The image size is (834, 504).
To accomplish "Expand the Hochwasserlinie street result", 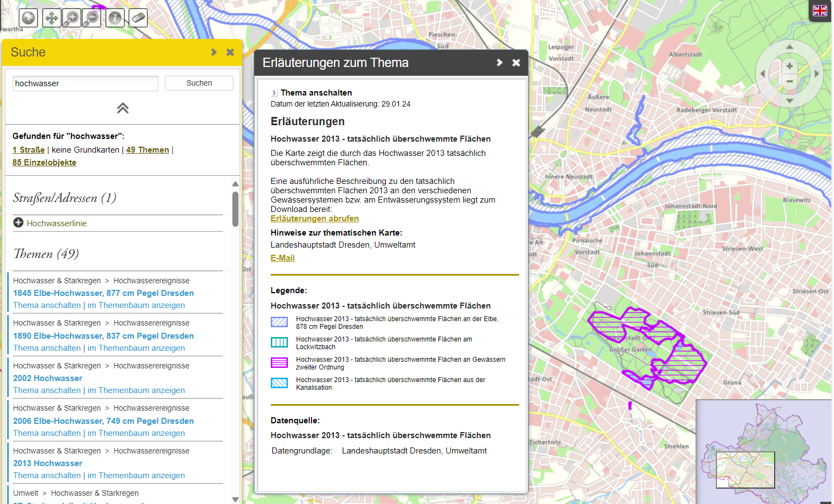I will coord(18,223).
